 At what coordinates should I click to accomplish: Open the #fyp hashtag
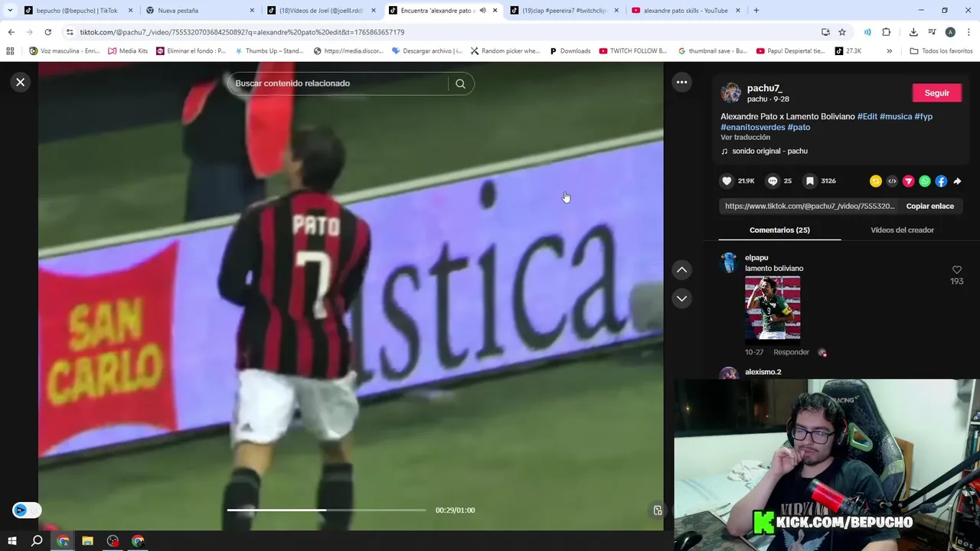coord(923,116)
